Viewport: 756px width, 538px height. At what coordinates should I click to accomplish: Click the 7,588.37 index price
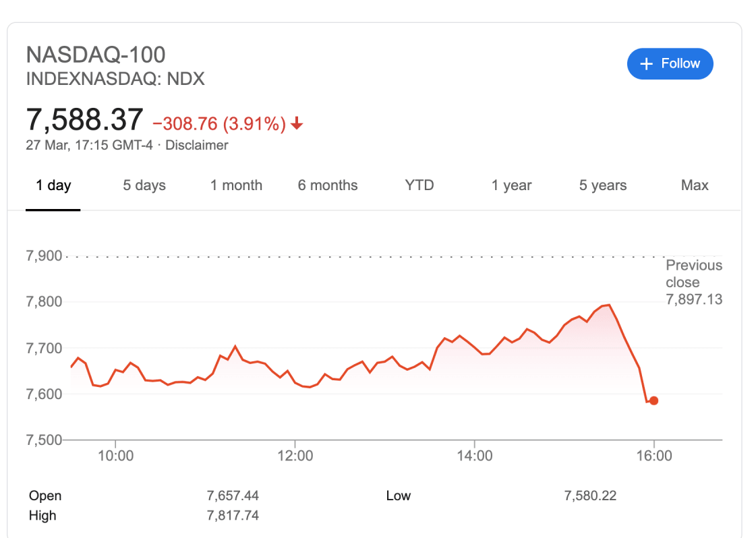84,120
